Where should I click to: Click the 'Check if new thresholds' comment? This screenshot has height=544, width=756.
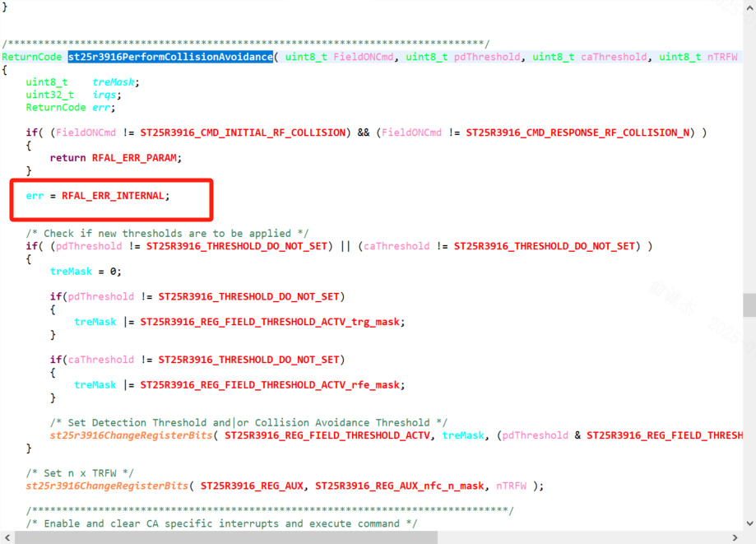[x=167, y=234]
